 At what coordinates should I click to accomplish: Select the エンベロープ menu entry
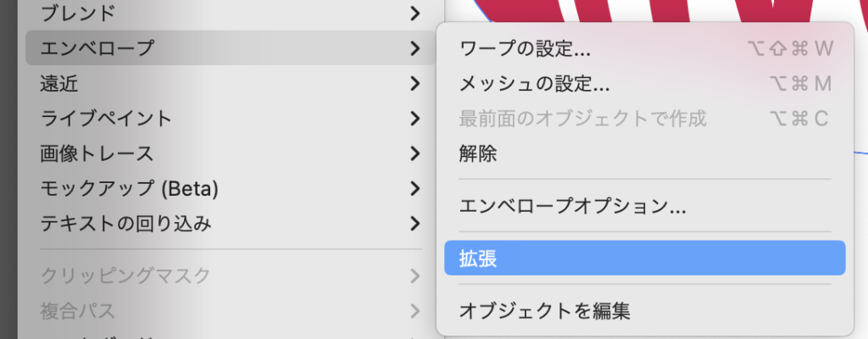point(97,48)
